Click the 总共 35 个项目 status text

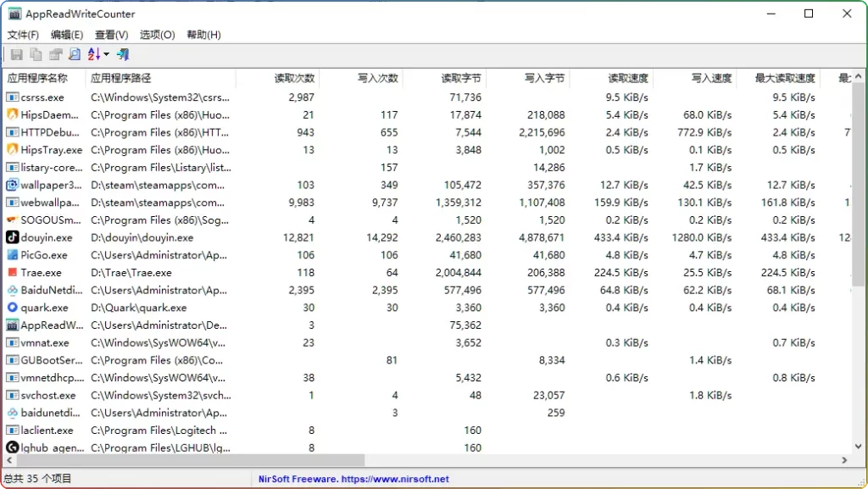click(37, 479)
